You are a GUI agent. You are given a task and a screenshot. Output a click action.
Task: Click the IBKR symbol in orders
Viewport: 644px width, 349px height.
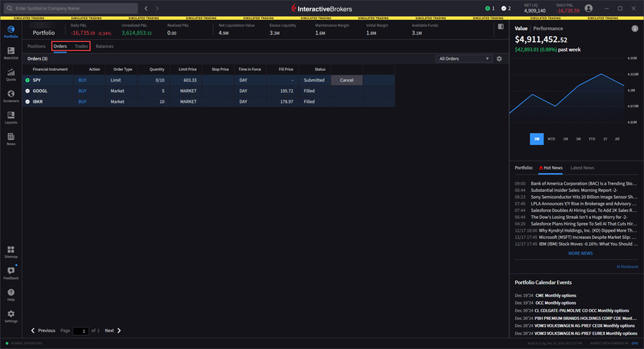tap(37, 102)
